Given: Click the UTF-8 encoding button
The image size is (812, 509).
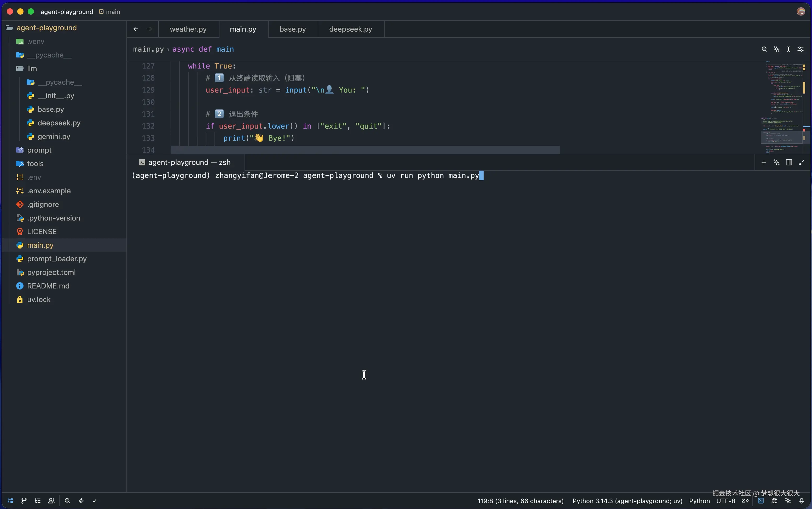Looking at the screenshot, I should coord(726,501).
